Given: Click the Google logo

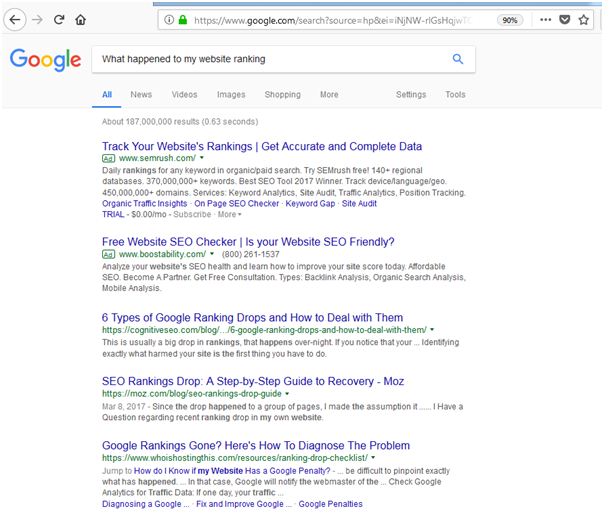Looking at the screenshot, I should pos(45,60).
